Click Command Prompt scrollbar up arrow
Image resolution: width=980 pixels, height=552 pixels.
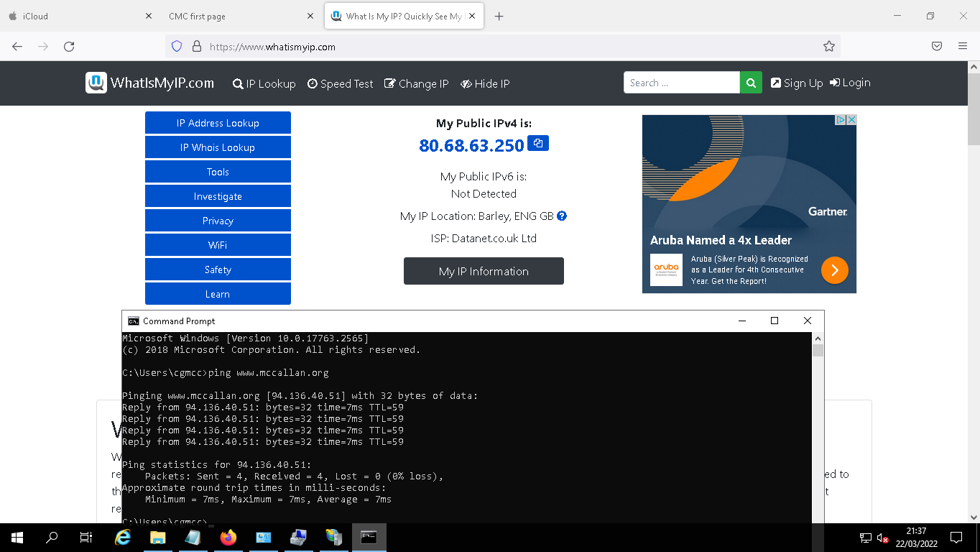pyautogui.click(x=818, y=338)
